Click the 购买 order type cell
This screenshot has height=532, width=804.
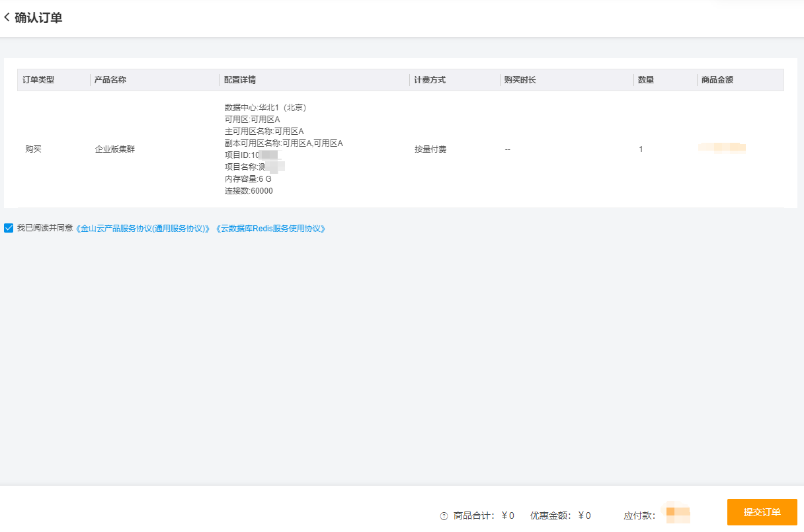tap(33, 149)
